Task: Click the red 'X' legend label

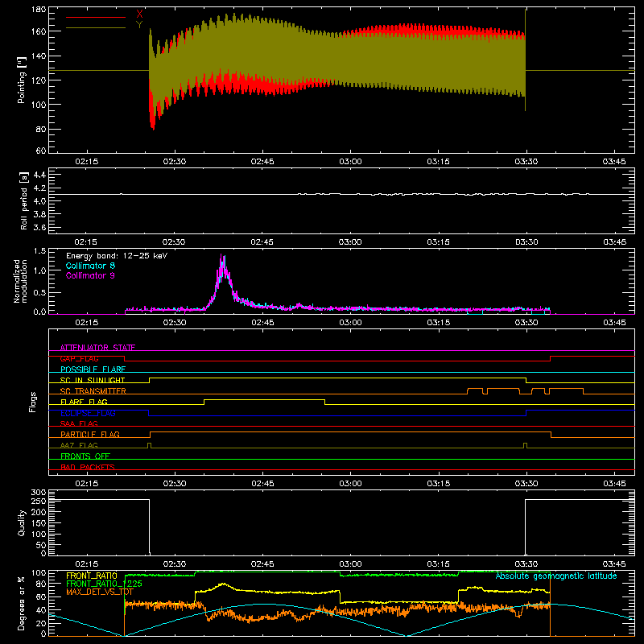Action: click(x=139, y=14)
